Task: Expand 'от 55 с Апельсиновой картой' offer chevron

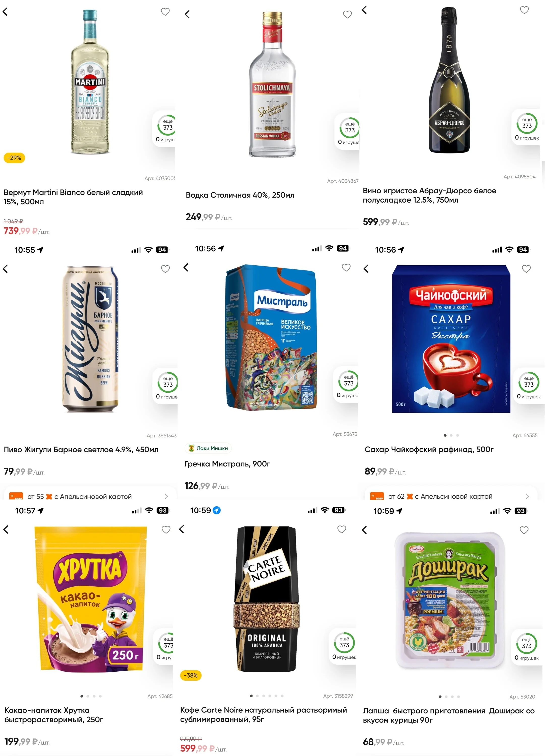Action: [x=166, y=496]
